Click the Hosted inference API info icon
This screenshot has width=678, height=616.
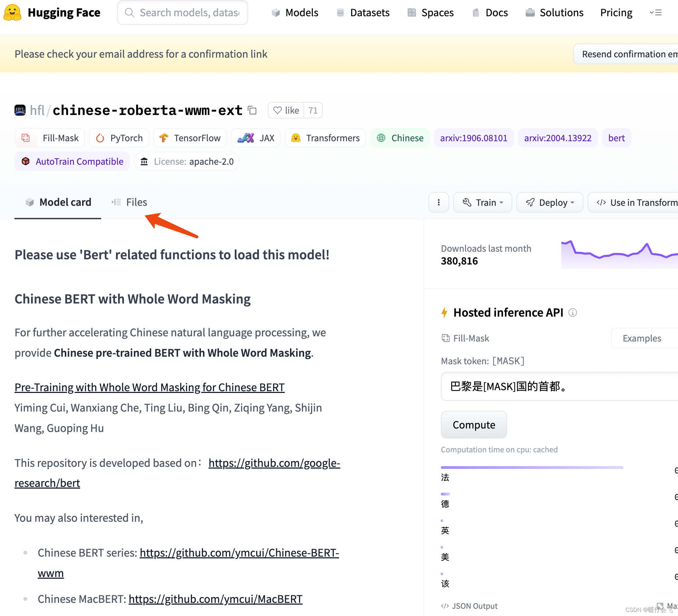point(573,312)
